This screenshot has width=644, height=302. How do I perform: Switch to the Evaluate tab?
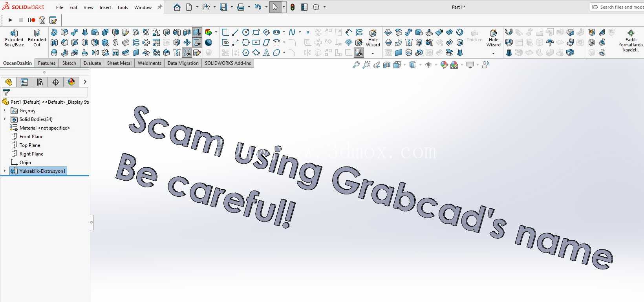(x=92, y=63)
